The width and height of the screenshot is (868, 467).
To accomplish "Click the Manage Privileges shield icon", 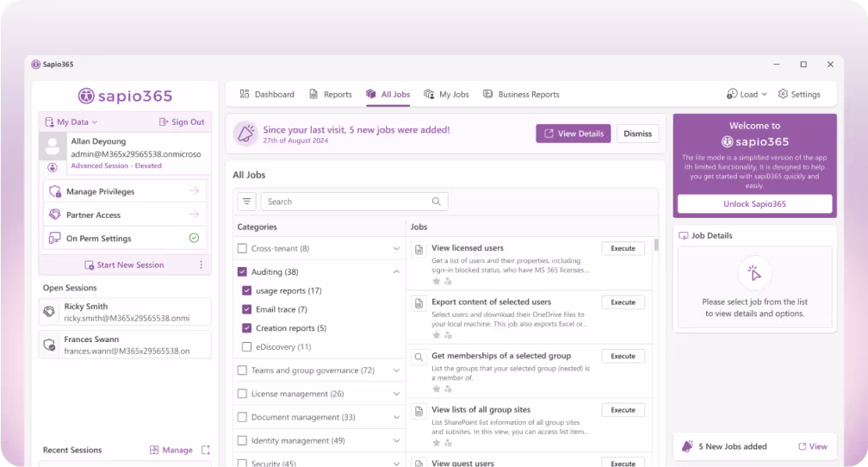I will (55, 191).
